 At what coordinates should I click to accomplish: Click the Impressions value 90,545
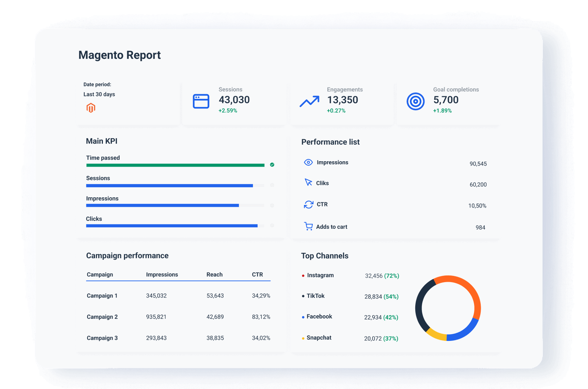478,164
